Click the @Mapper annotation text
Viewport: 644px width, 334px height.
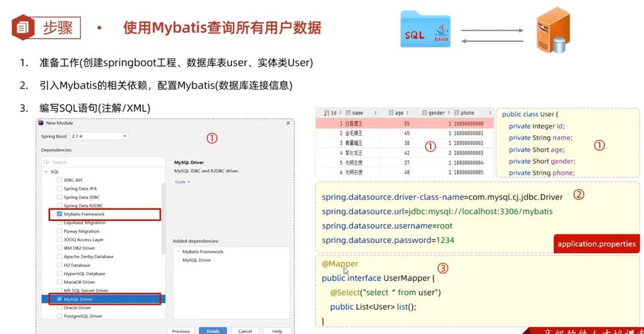pos(340,263)
